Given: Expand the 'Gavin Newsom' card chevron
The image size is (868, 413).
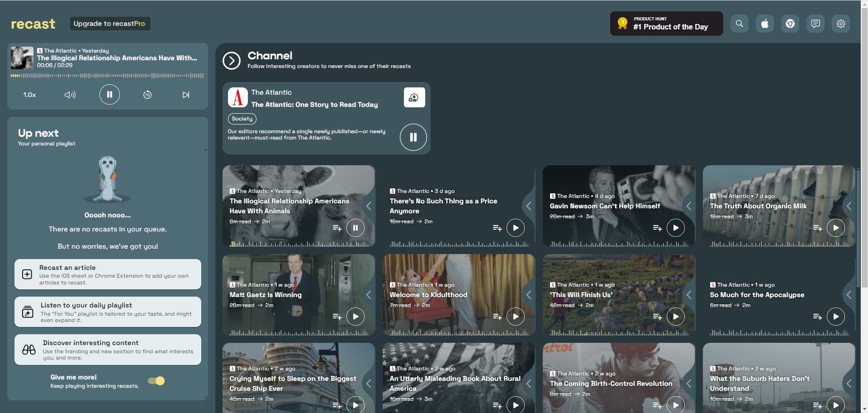Looking at the screenshot, I should pos(689,206).
